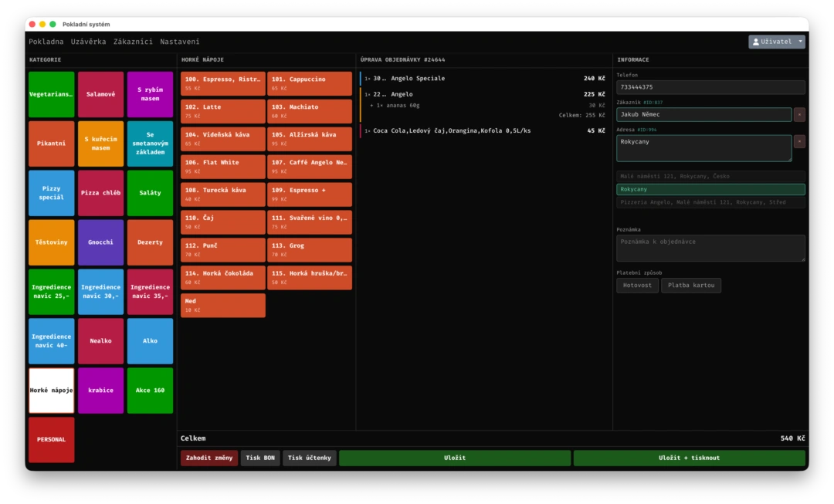
Task: Clear the Rokycany address with x button
Action: 799,142
